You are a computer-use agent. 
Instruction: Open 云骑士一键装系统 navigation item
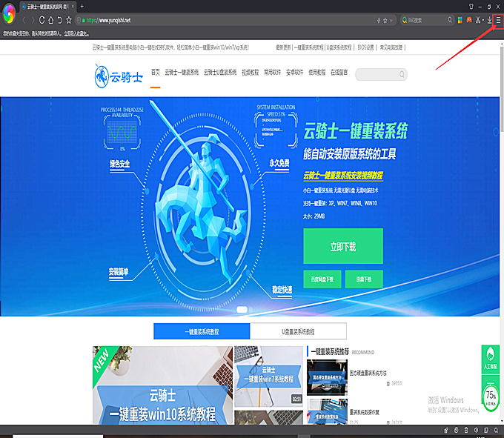point(182,73)
